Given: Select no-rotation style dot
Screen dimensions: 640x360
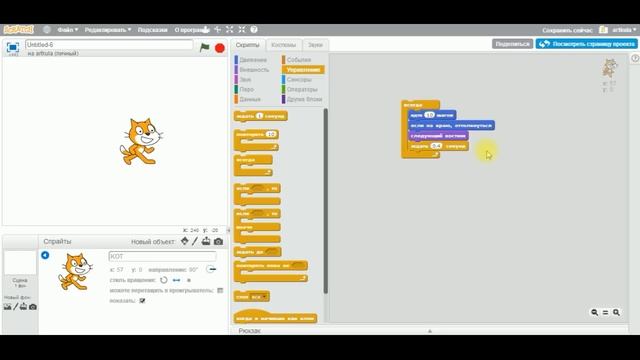Looking at the screenshot, I should (189, 280).
